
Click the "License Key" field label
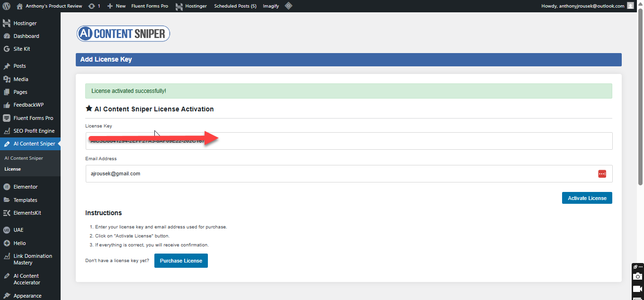click(x=98, y=126)
